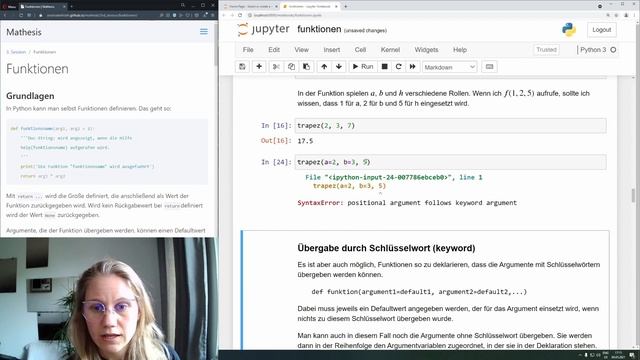
Task: Select the Home Page tab in the right browser
Action: (250, 7)
